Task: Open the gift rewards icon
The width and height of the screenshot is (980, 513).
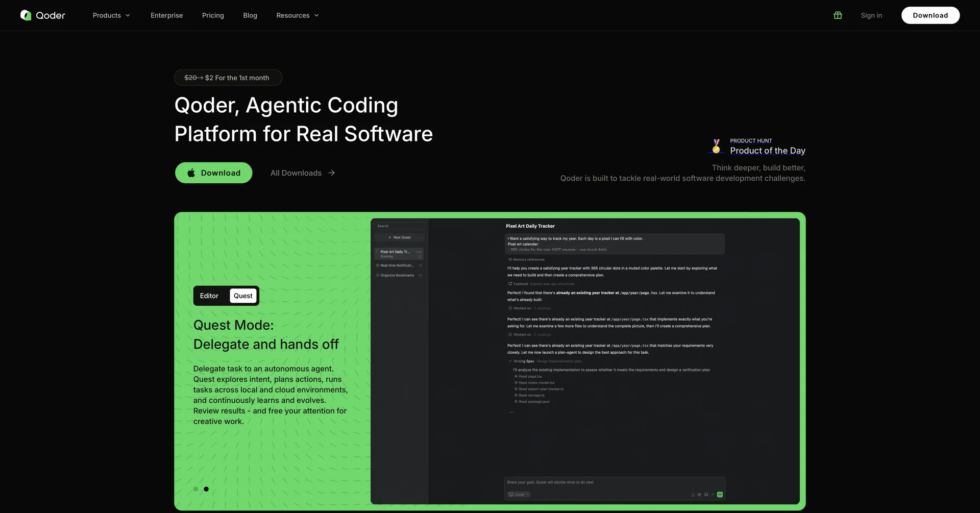Action: pos(838,15)
